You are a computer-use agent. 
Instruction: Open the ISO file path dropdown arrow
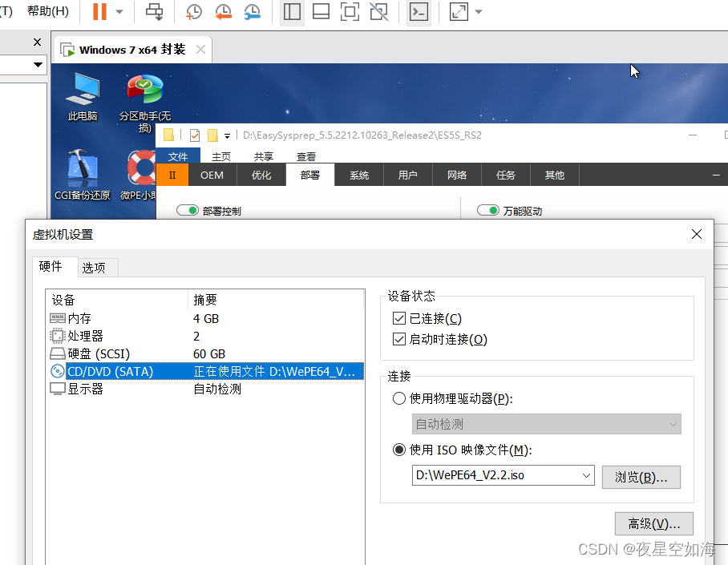[x=586, y=475]
